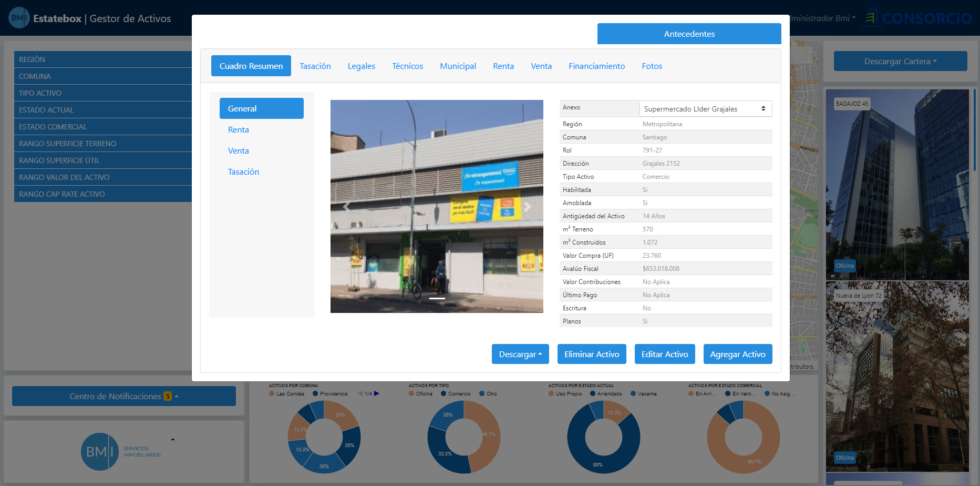Screen dimensions: 980x486
Task: Select General in the side menu
Action: pyautogui.click(x=262, y=108)
